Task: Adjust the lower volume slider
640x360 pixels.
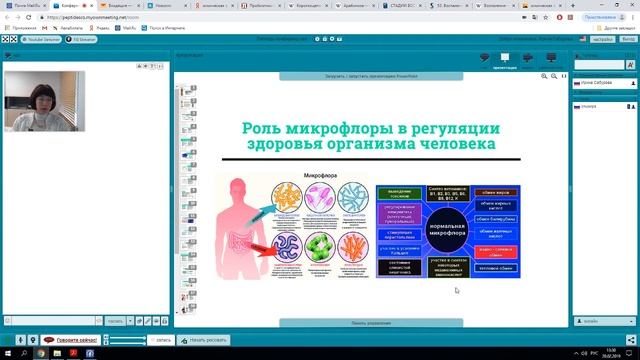Action: pos(127,343)
